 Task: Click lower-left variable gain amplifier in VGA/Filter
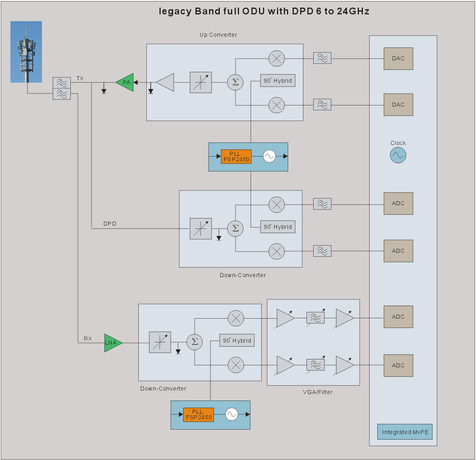coord(285,365)
